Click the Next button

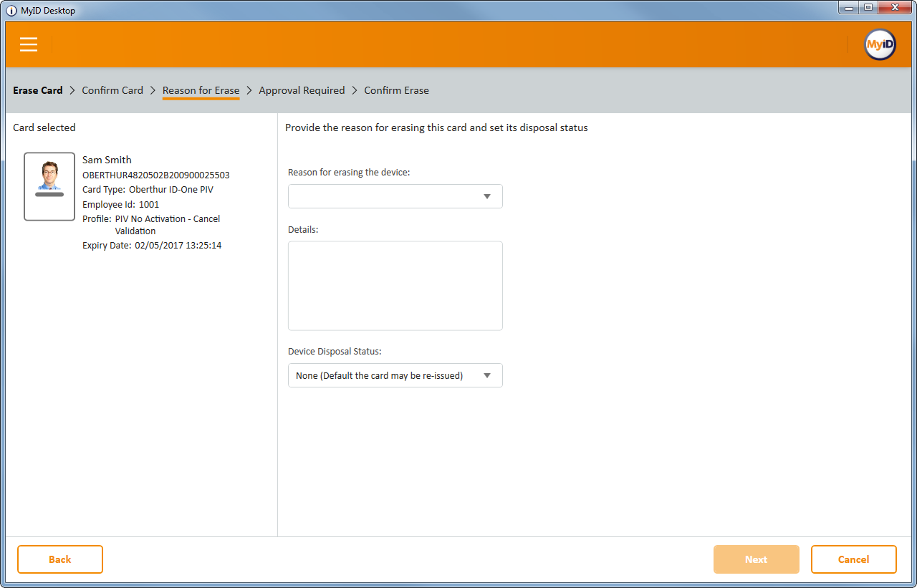click(756, 559)
